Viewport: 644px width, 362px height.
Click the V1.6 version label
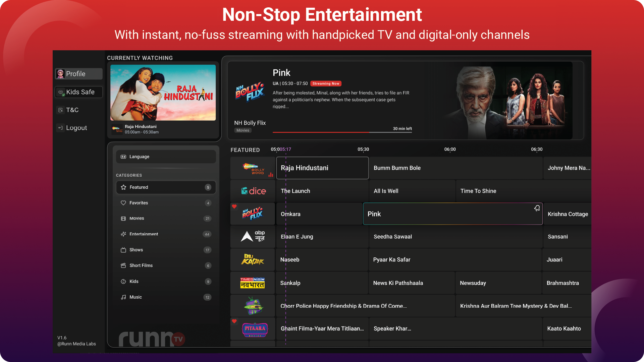pos(62,338)
